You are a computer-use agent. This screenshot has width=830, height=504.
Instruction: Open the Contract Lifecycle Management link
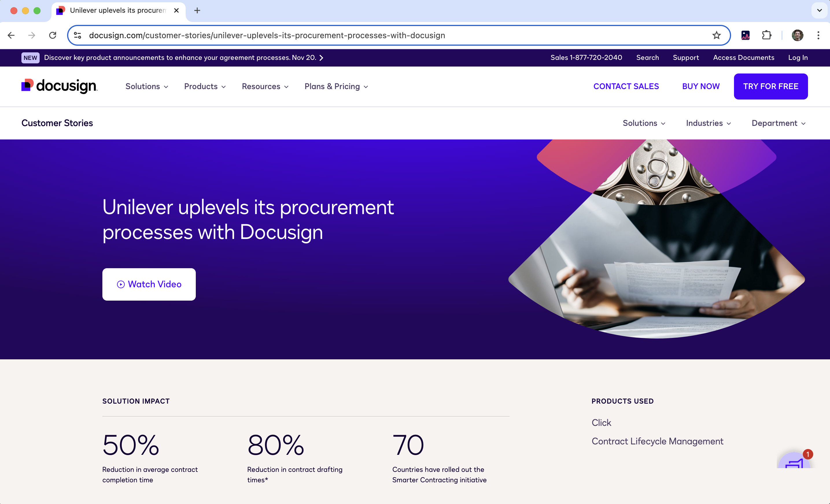click(657, 441)
